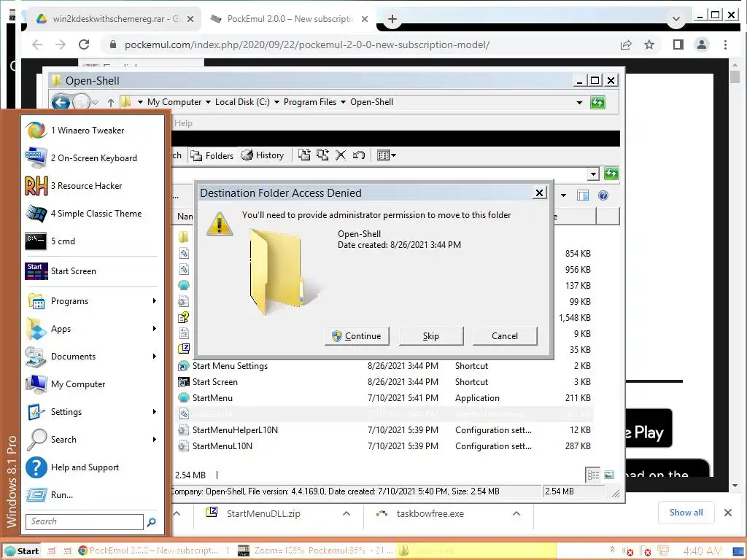The image size is (747, 560).
Task: Click Show all downloads
Action: pyautogui.click(x=686, y=513)
